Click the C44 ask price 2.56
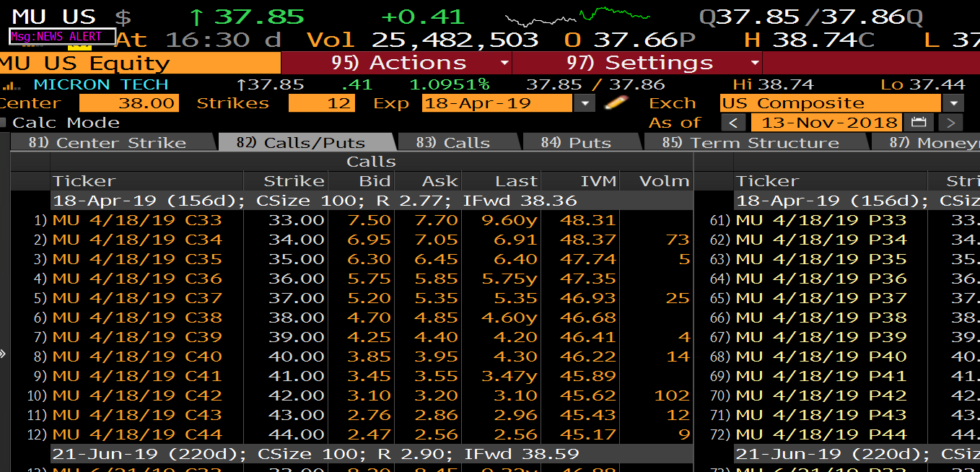This screenshot has width=980, height=472. [436, 434]
